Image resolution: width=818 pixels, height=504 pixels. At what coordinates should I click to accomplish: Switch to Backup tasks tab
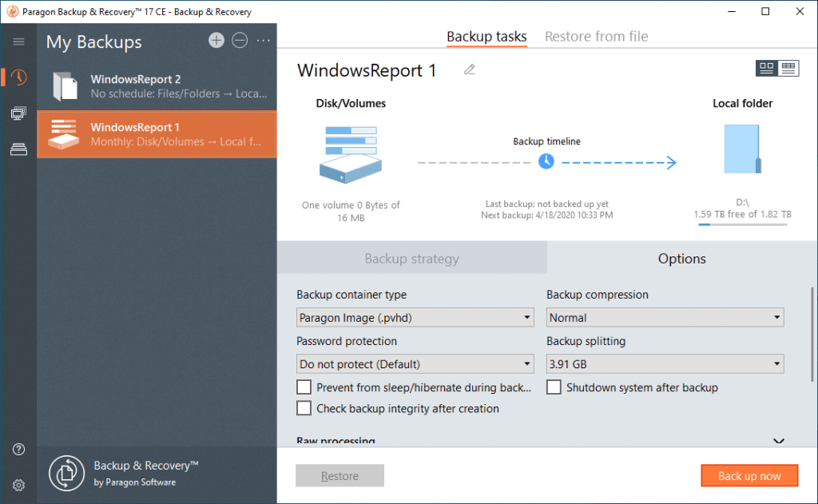click(x=486, y=37)
